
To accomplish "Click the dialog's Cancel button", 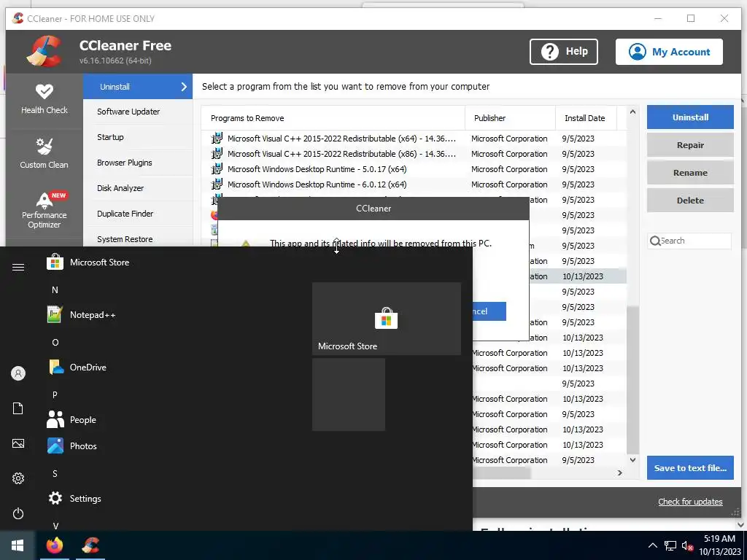I will coord(489,311).
